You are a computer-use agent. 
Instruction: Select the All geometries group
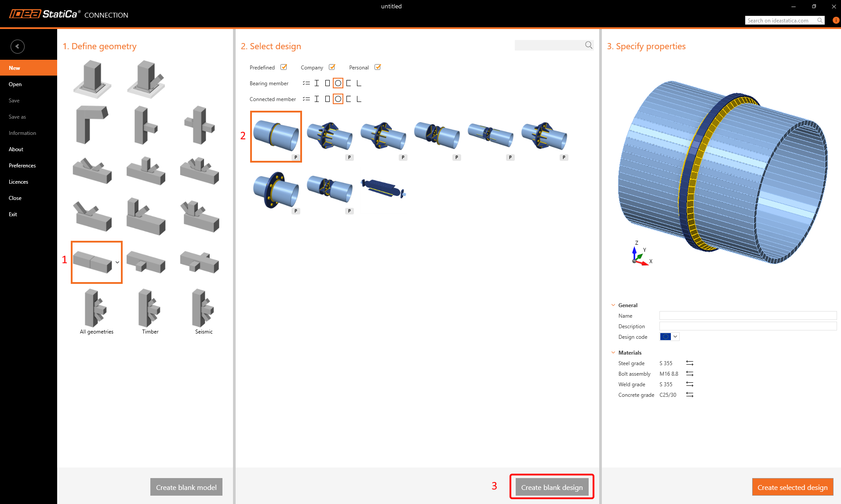[x=96, y=311]
